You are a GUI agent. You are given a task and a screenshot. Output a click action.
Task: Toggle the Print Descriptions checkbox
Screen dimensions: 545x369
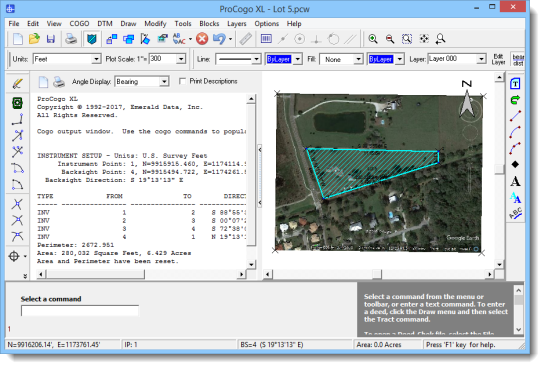pyautogui.click(x=182, y=81)
